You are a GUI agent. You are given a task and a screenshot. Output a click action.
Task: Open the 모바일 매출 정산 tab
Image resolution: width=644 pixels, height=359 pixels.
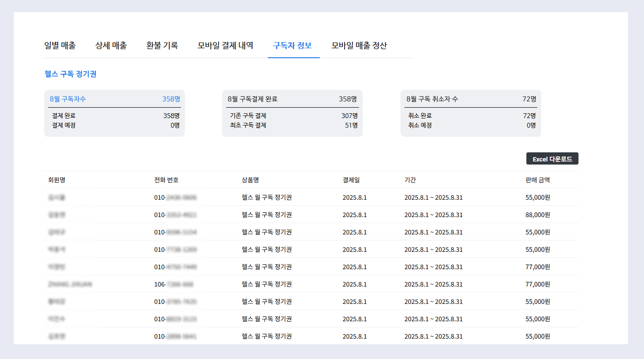pos(359,46)
